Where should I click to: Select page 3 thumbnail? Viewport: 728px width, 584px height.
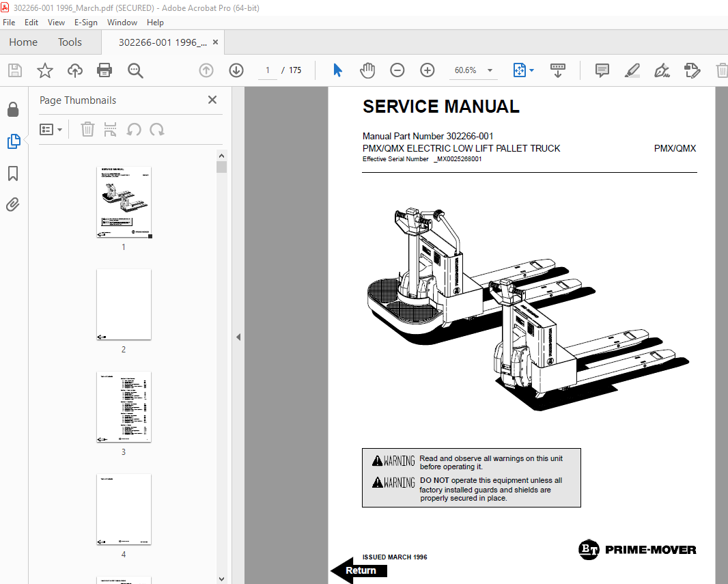(x=124, y=406)
